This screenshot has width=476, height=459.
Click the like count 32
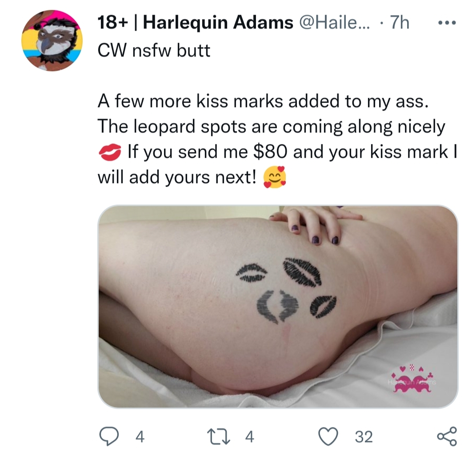pos(364,437)
